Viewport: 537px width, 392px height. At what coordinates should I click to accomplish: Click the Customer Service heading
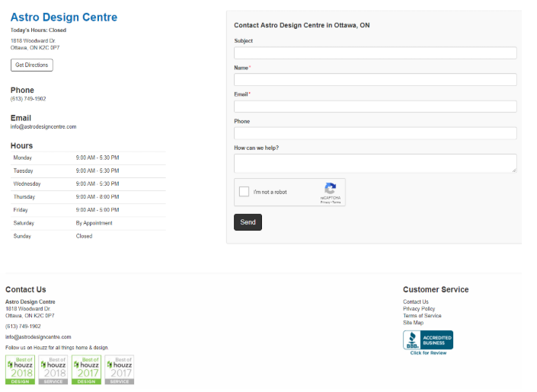point(436,290)
